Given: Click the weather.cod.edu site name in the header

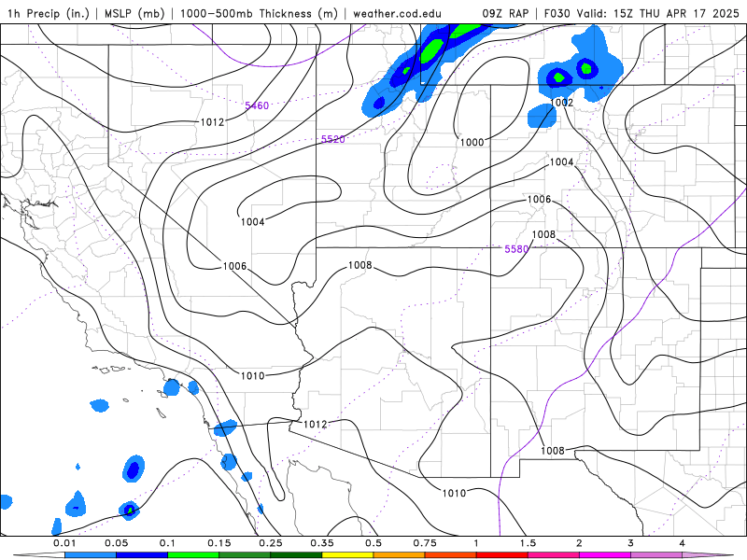Looking at the screenshot, I should pos(397,13).
